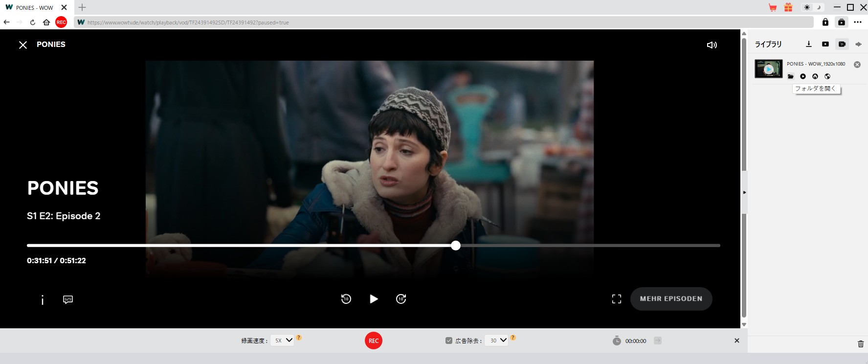Click the red REC button beside the address bar

(61, 22)
